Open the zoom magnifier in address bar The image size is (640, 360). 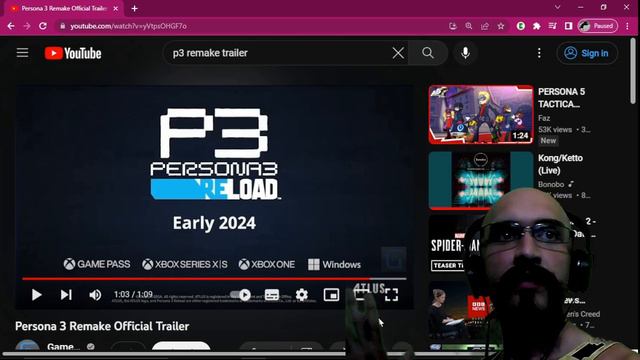pos(469,26)
